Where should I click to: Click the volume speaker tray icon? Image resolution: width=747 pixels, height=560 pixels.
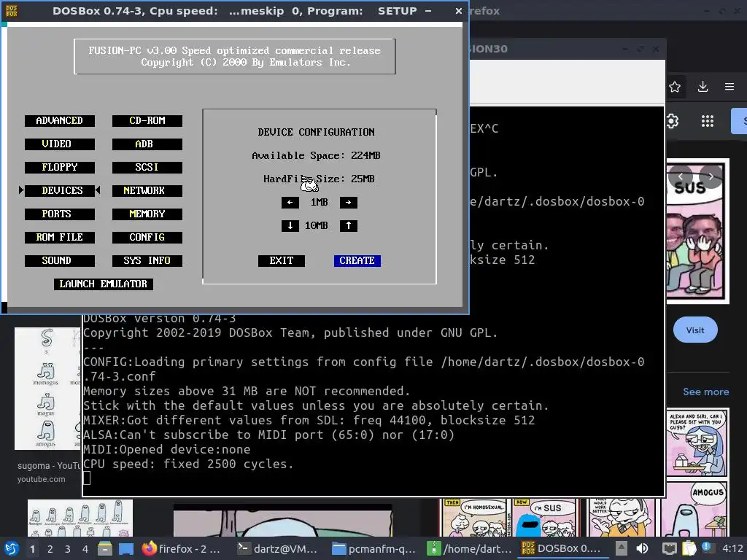coord(642,548)
